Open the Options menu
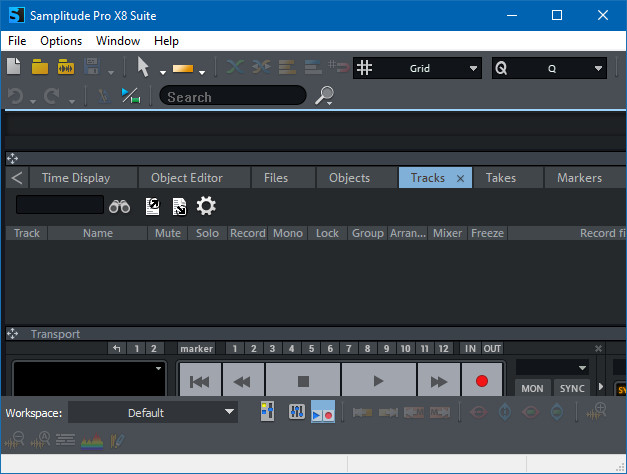Viewport: 627px width, 474px height. point(61,41)
